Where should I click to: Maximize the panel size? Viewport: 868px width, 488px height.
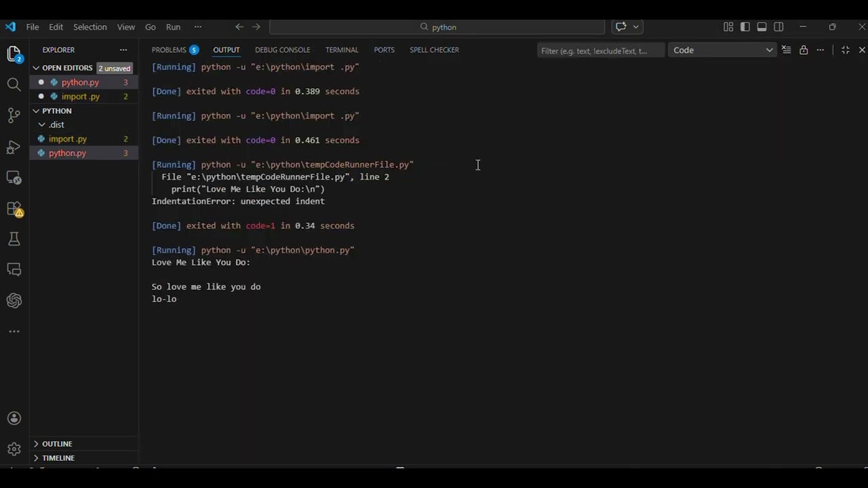(x=846, y=50)
